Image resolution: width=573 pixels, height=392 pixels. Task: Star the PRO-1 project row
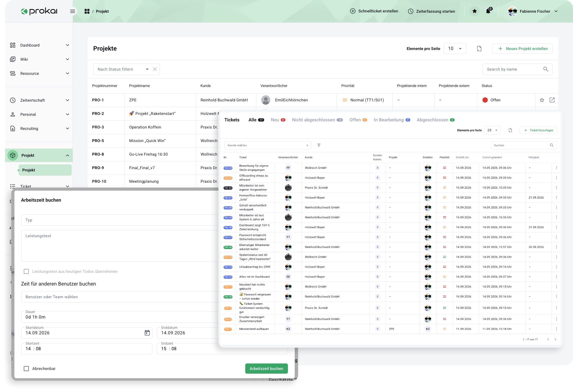(x=542, y=100)
